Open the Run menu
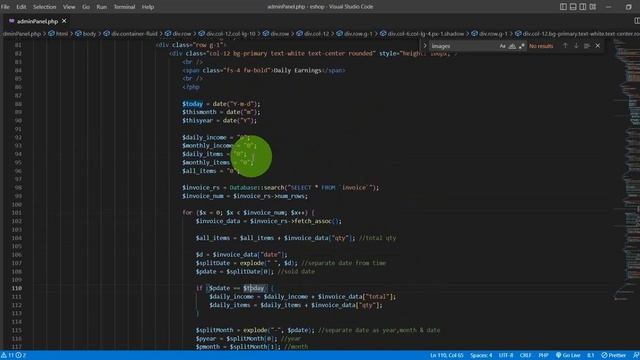Image resolution: width=640 pixels, height=360 pixels. pyautogui.click(x=102, y=7)
